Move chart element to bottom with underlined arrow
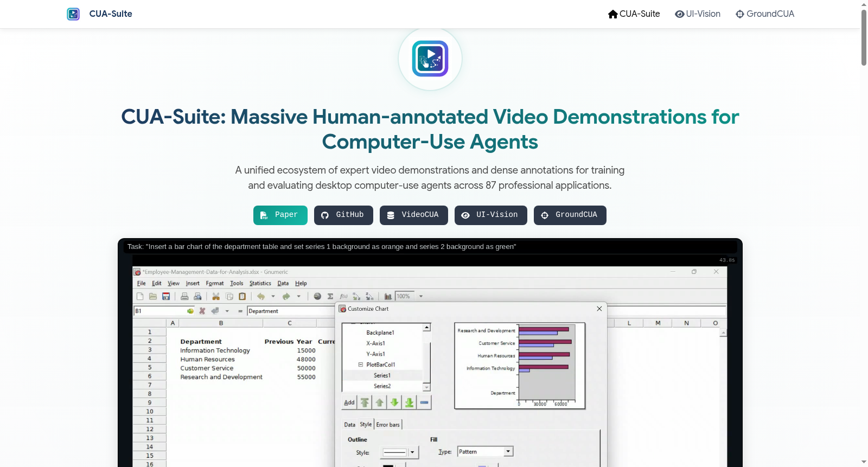Screen dimensions: 868x467 pos(409,402)
